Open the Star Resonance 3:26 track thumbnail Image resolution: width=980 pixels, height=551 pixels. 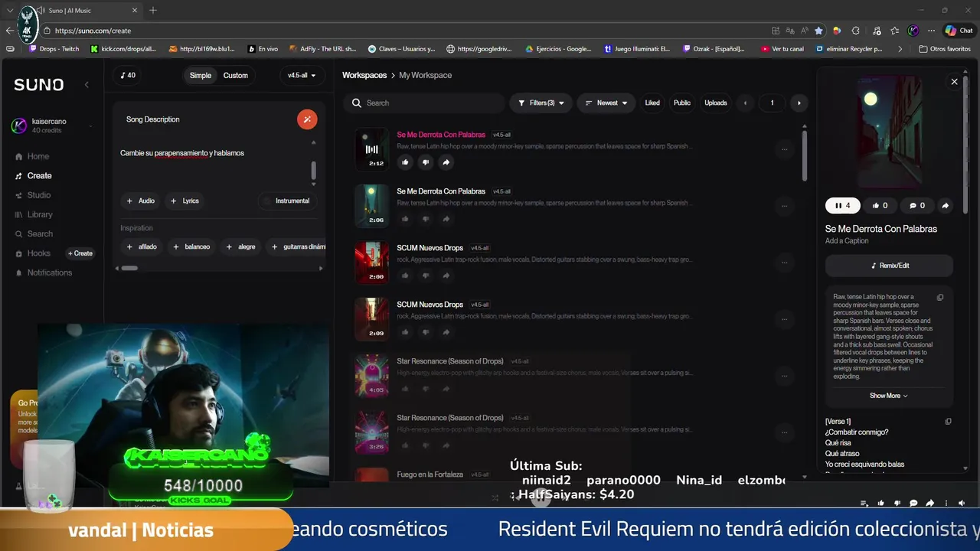tap(371, 432)
